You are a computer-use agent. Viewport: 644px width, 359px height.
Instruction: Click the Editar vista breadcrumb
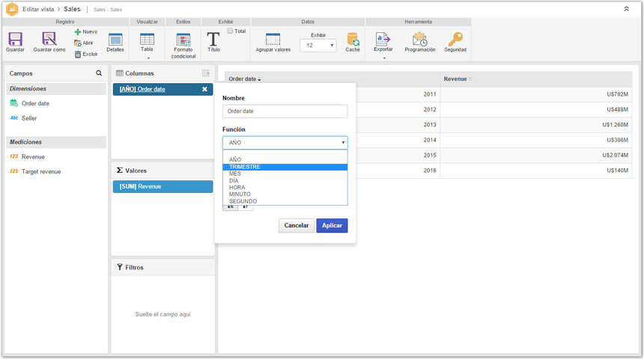[x=38, y=9]
